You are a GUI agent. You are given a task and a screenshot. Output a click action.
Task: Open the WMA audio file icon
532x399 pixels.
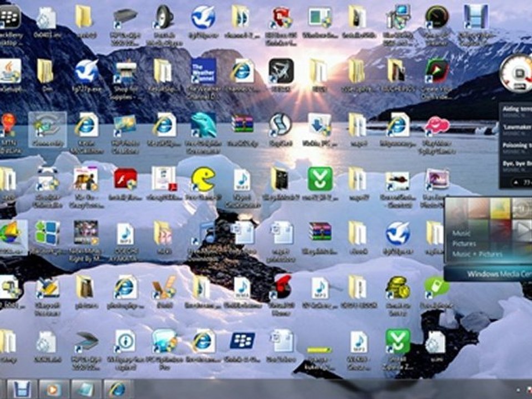point(242,288)
